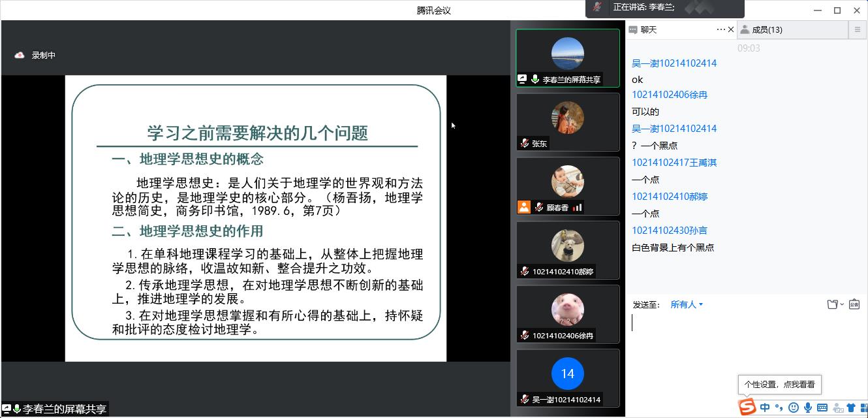Select the 聊天 tab
This screenshot has height=418, width=868.
(x=648, y=29)
